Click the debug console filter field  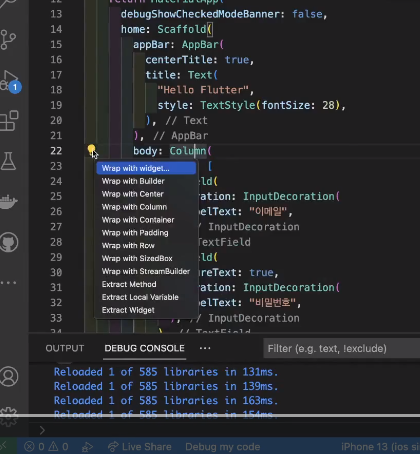click(x=342, y=349)
